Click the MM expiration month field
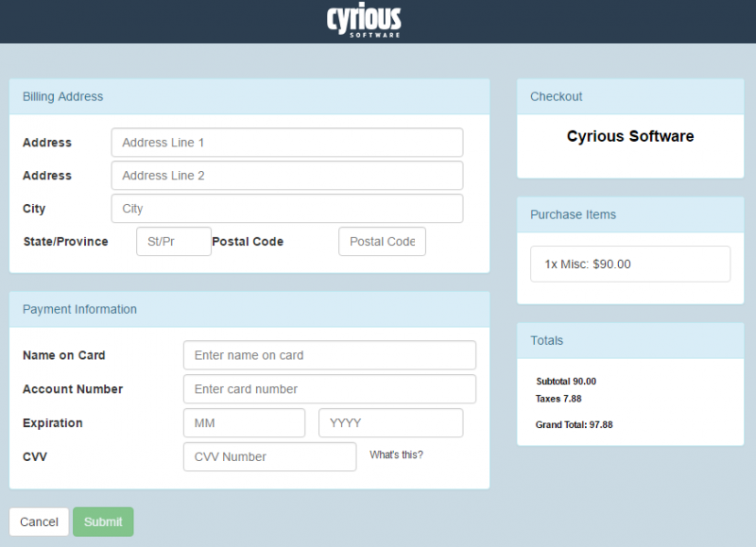 pos(244,422)
